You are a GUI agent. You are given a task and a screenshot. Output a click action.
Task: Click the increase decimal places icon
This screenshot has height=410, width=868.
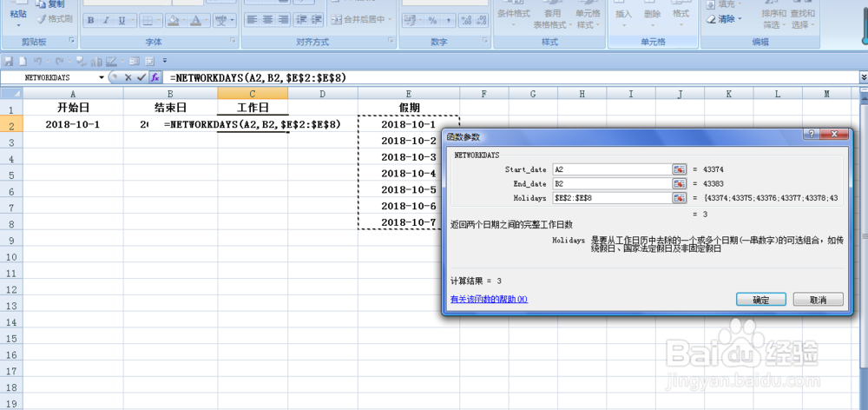point(466,21)
